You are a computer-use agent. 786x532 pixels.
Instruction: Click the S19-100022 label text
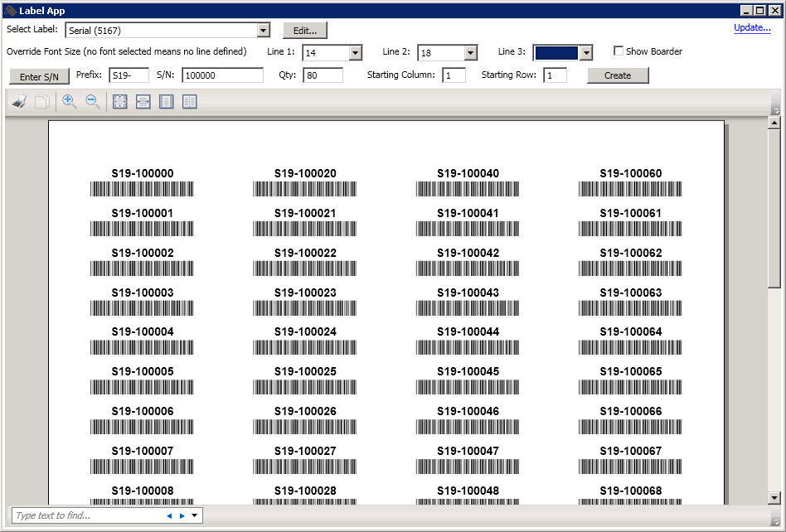tap(305, 253)
